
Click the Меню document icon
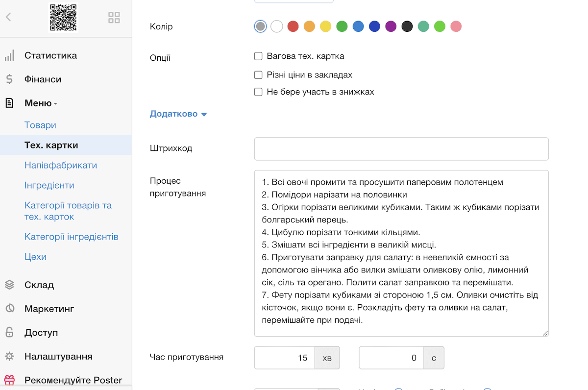point(9,103)
